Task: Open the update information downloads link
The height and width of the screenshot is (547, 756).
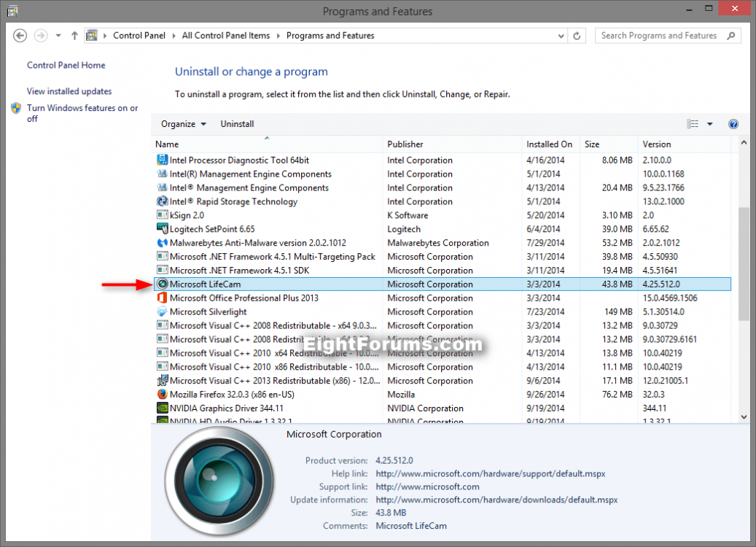Action: [x=496, y=500]
